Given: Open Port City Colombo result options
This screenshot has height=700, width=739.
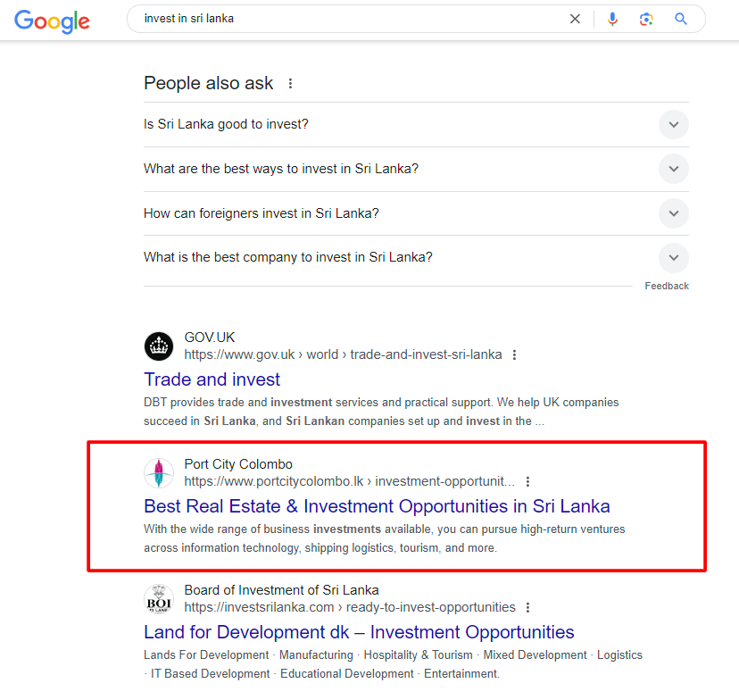Looking at the screenshot, I should (527, 481).
